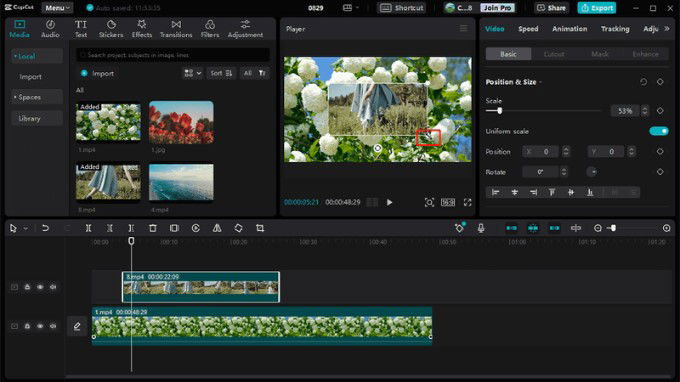Zoom in the timeline
The height and width of the screenshot is (382, 680).
667,228
